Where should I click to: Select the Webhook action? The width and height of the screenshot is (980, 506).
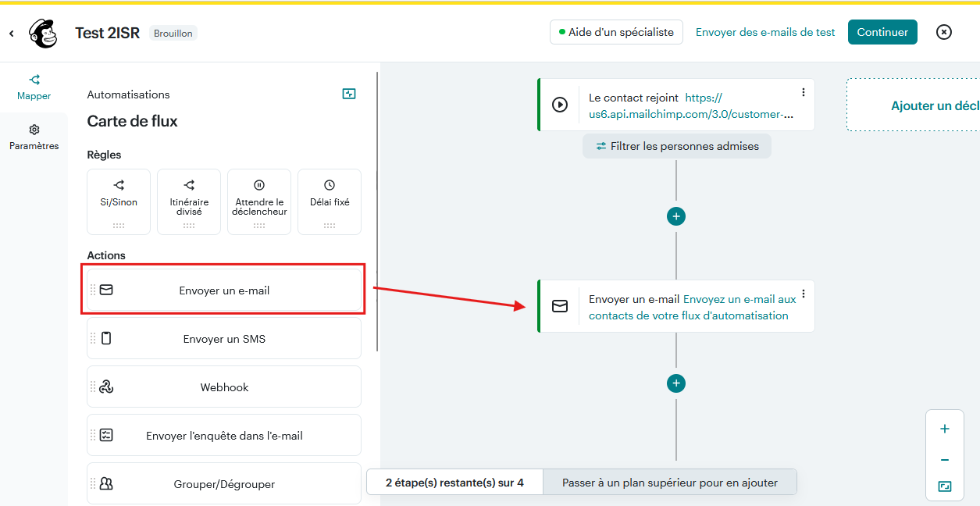(x=224, y=387)
